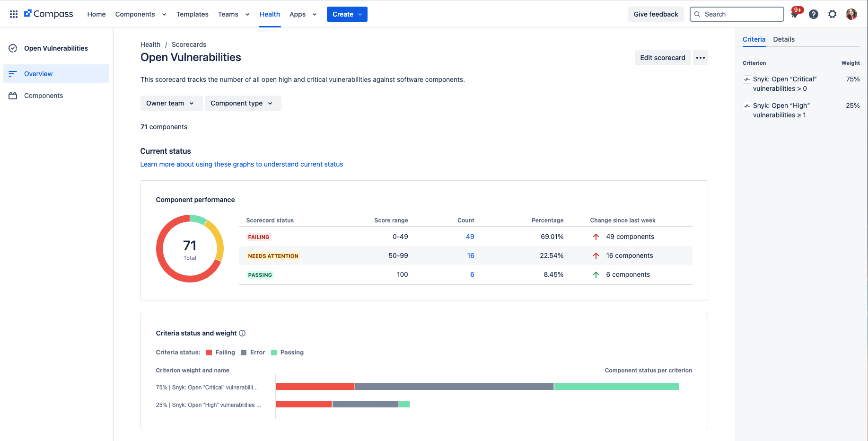Open the app switcher grid icon
Screen dimensions: 868x441
[x=13, y=14]
